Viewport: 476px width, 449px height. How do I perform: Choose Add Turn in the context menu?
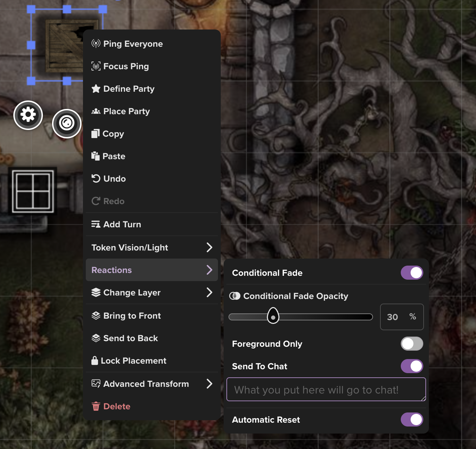click(x=122, y=224)
